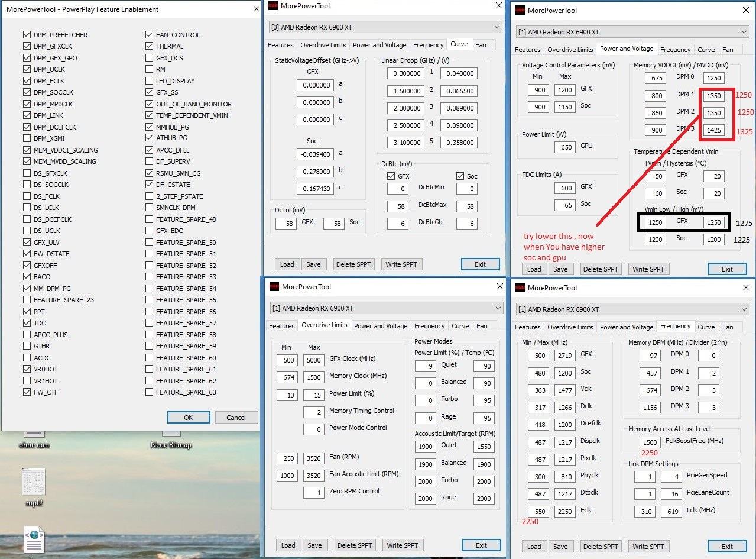Toggle the TEMP_DEPENDENT_VMIN checkbox
756x559 pixels.
pyautogui.click(x=149, y=115)
